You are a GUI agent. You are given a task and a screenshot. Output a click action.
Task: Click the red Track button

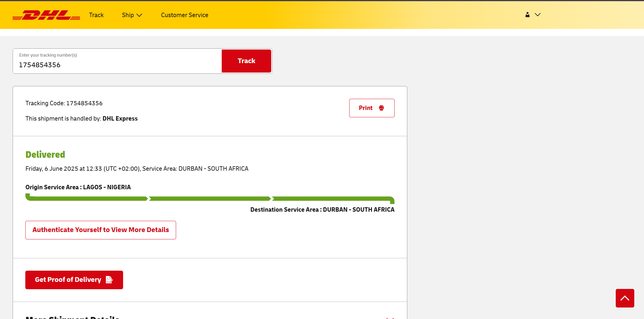[x=246, y=61]
